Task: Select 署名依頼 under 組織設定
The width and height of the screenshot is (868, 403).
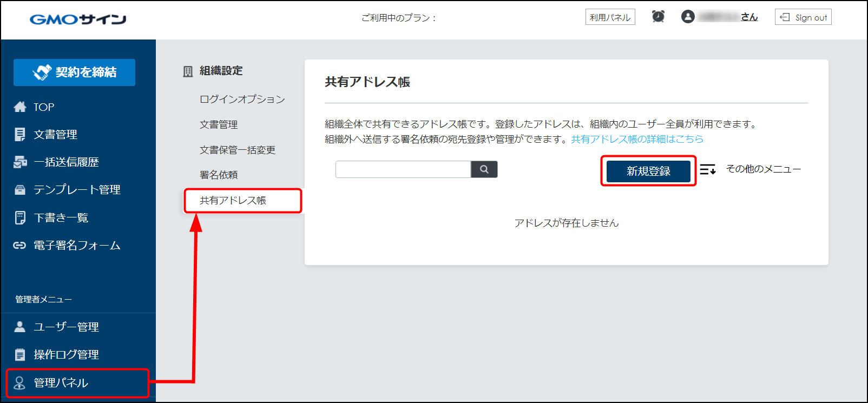Action: click(219, 175)
